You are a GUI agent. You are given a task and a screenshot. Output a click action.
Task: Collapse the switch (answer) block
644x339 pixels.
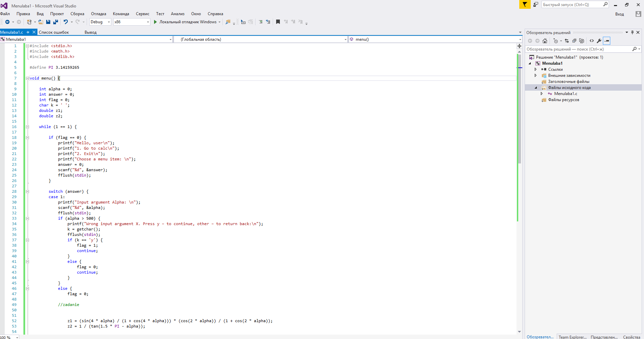27,191
